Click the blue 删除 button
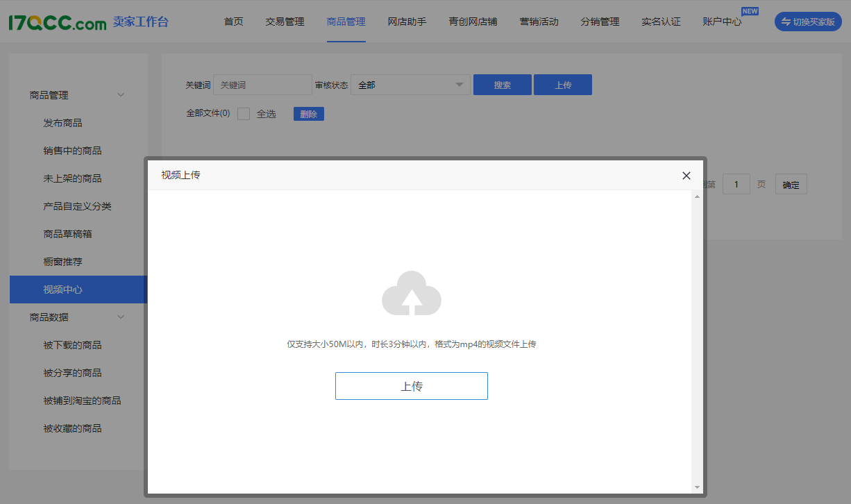 [308, 114]
